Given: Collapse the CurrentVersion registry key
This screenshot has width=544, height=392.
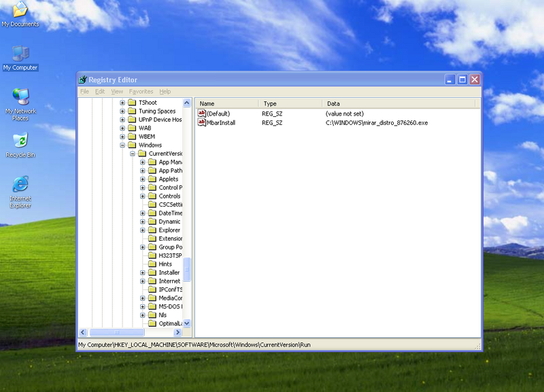Looking at the screenshot, I should 132,154.
